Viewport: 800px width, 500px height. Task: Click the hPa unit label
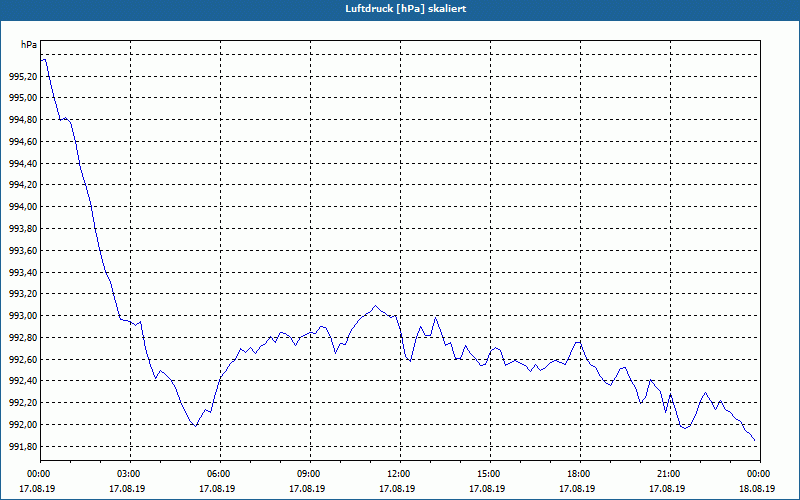[29, 45]
